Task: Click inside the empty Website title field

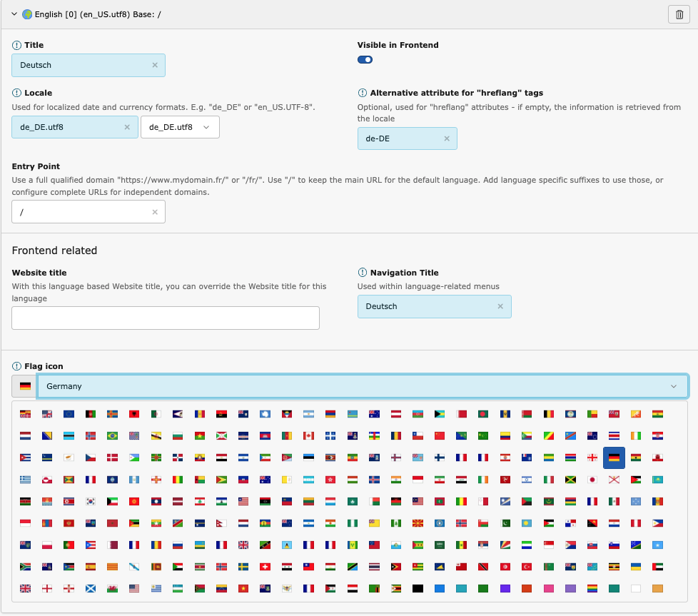Action: (x=165, y=318)
